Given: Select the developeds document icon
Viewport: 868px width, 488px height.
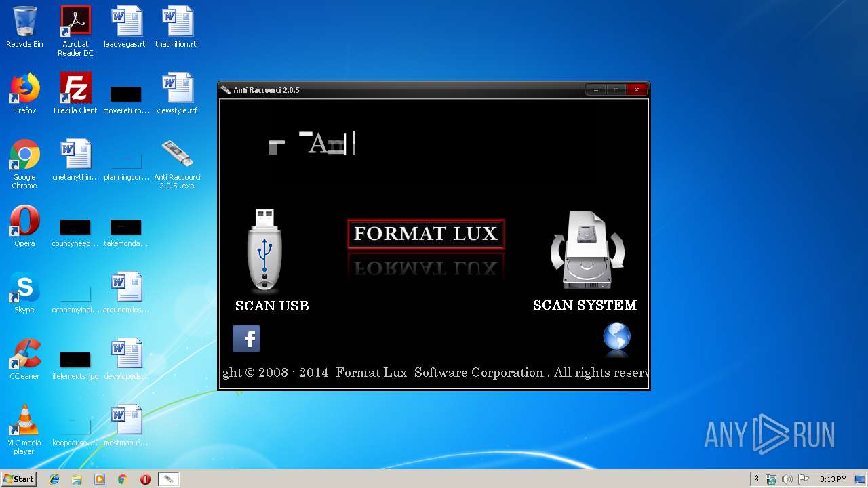Looking at the screenshot, I should click(x=126, y=359).
